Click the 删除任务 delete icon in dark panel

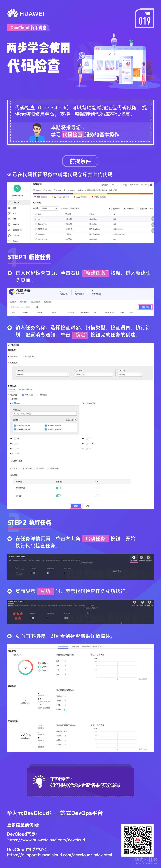point(148,557)
